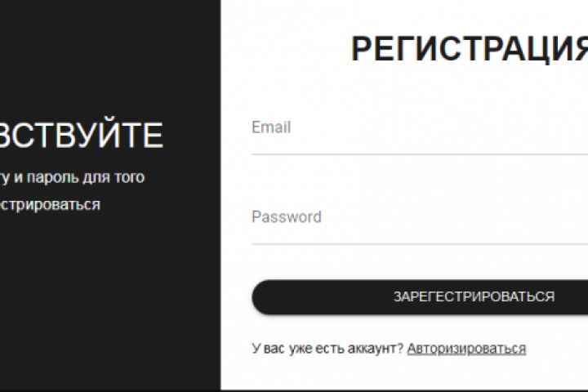Image resolution: width=588 pixels, height=392 pixels.
Task: Click the РЕГИСТРАЦИЯ heading
Action: (469, 50)
